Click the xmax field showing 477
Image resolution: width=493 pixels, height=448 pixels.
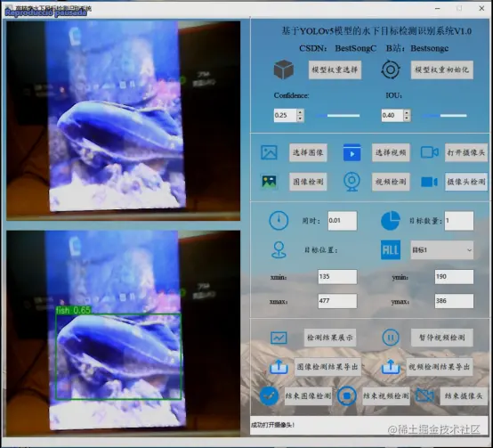(337, 301)
